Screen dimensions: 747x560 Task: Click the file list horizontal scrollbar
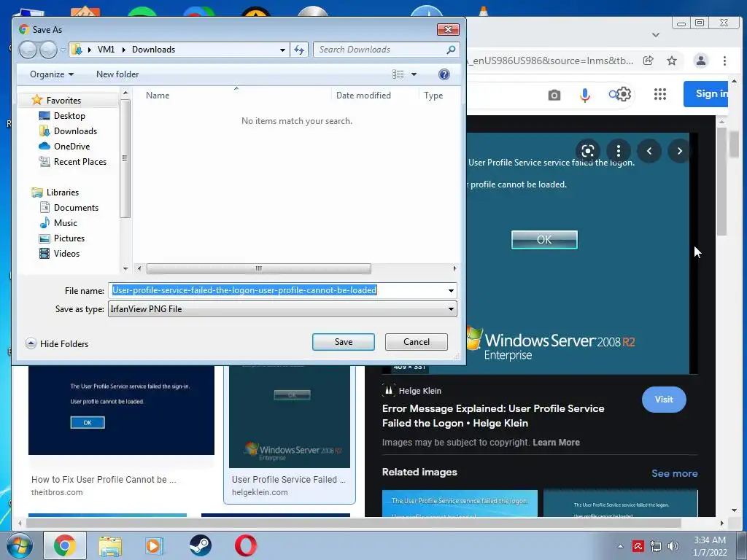coord(259,268)
